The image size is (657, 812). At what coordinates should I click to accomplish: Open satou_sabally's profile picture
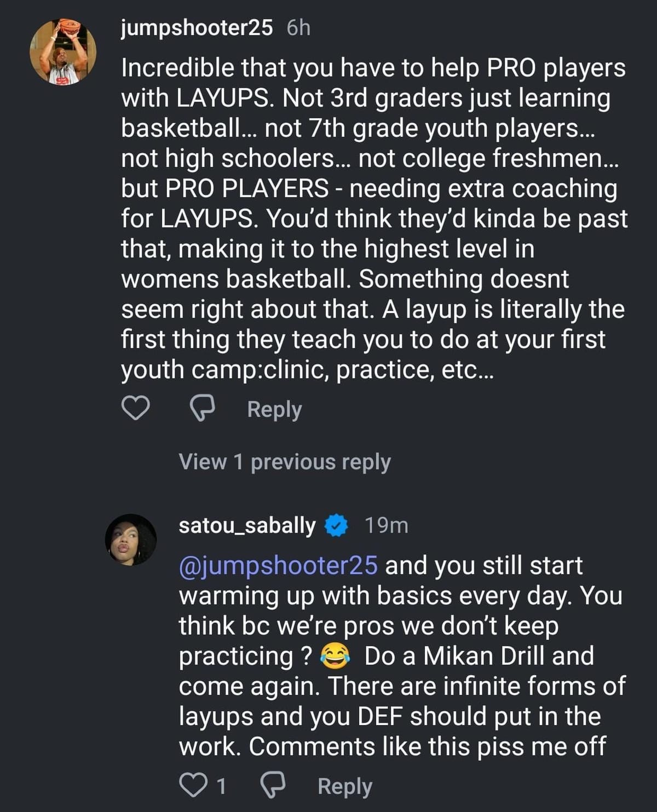[131, 540]
